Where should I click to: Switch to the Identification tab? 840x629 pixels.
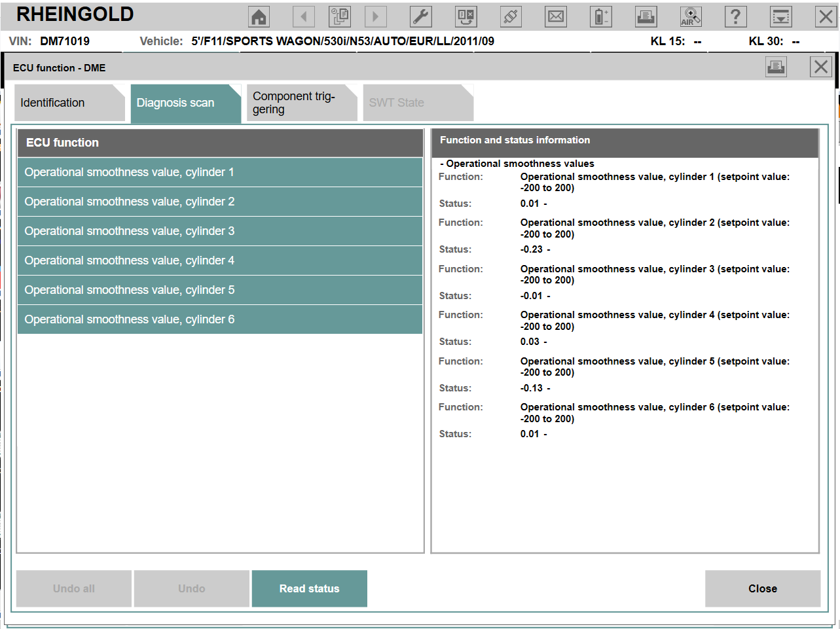coord(69,103)
